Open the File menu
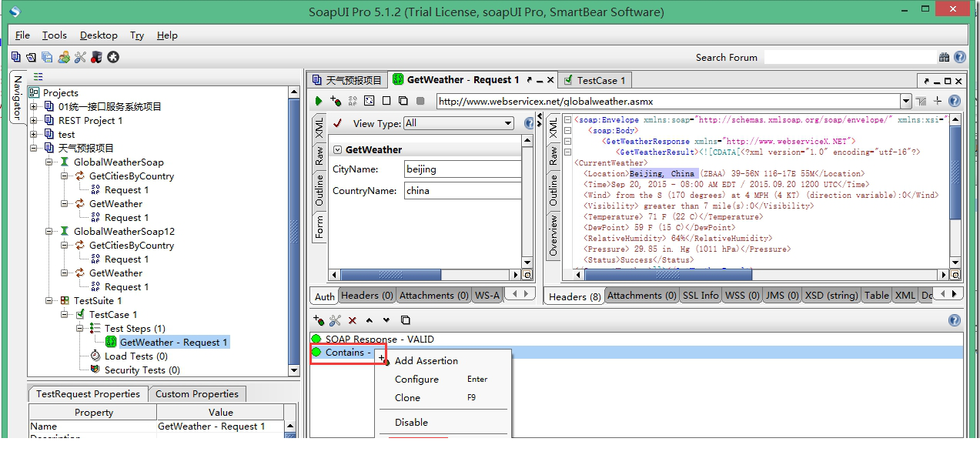This screenshot has height=455, width=980. [22, 35]
